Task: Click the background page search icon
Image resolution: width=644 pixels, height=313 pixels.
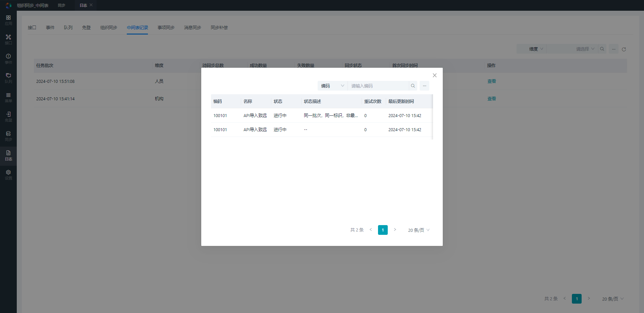Action: point(602,49)
